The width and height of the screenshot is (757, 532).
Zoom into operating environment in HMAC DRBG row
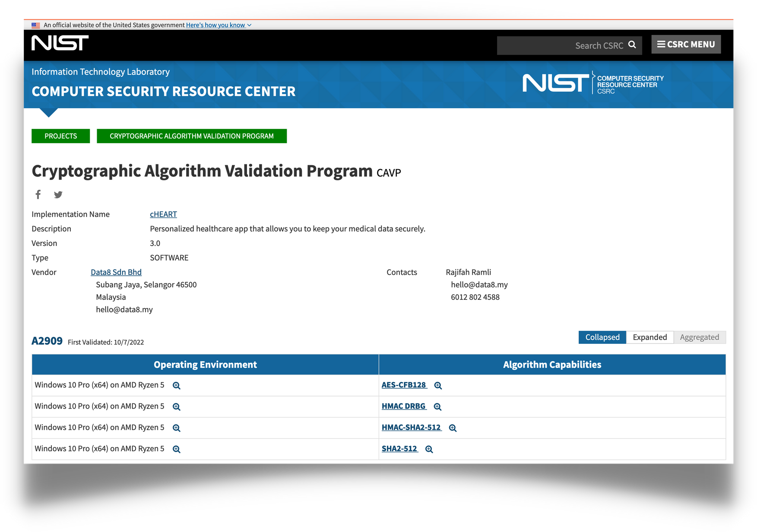click(176, 407)
